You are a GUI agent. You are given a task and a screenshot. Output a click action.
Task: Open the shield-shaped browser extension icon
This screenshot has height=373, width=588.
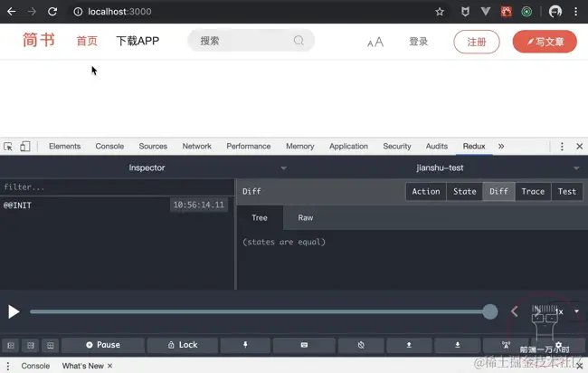(x=465, y=12)
